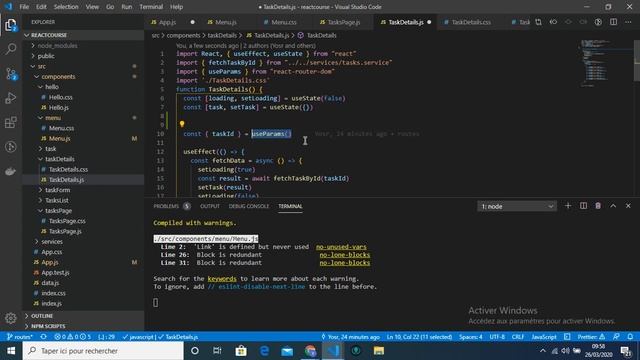
Task: Click the 'routes*' branch in status bar
Action: [x=20, y=337]
